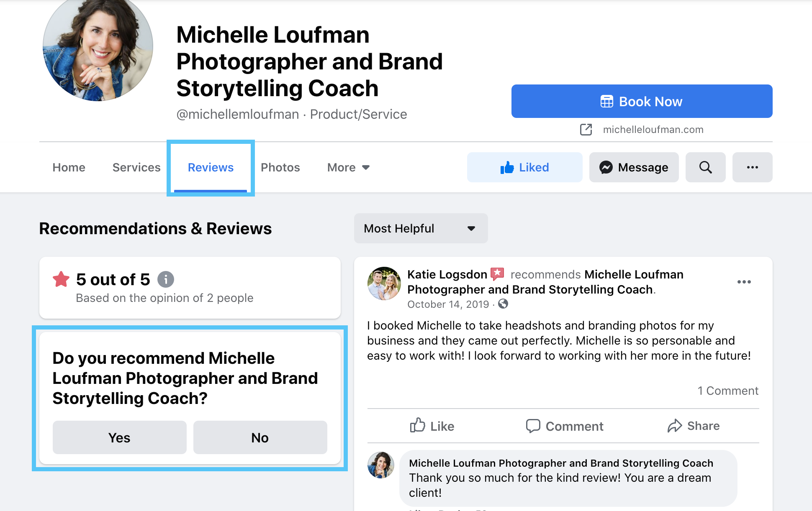The height and width of the screenshot is (511, 812).
Task: Open the three-dot menu on Katie Logsdon's review
Action: pyautogui.click(x=744, y=282)
